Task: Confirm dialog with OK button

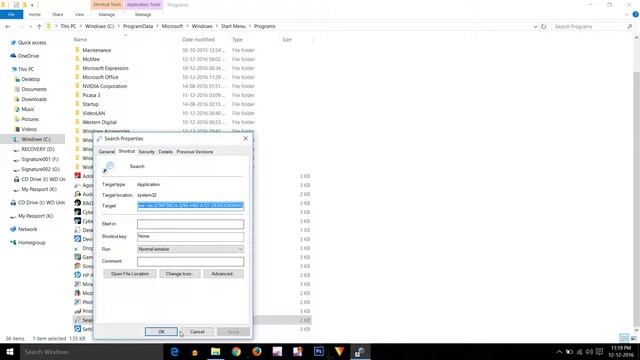Action: point(161,332)
